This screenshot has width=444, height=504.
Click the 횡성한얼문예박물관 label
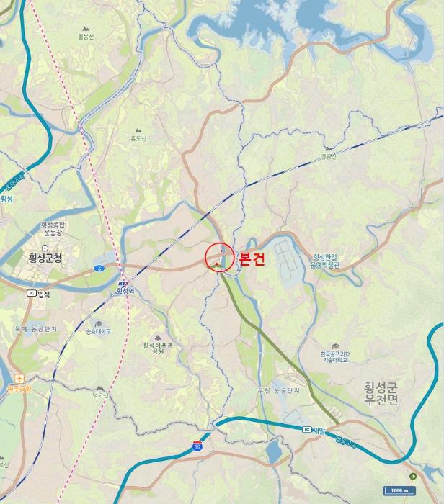325,261
